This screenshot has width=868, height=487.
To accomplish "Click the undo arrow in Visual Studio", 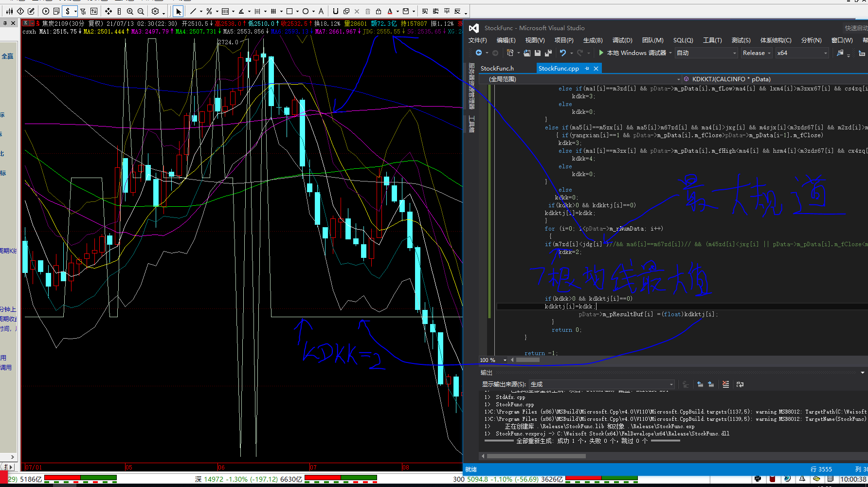I will click(x=563, y=53).
